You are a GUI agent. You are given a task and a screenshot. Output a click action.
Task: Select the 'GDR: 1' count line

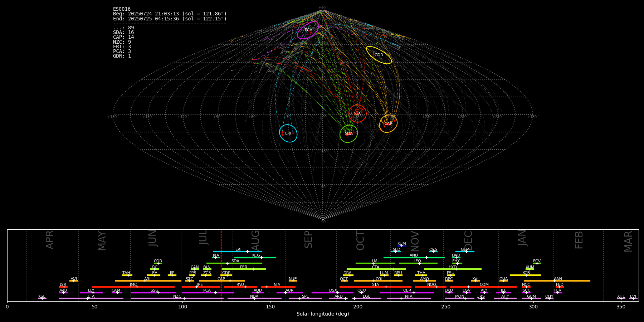coord(122,56)
